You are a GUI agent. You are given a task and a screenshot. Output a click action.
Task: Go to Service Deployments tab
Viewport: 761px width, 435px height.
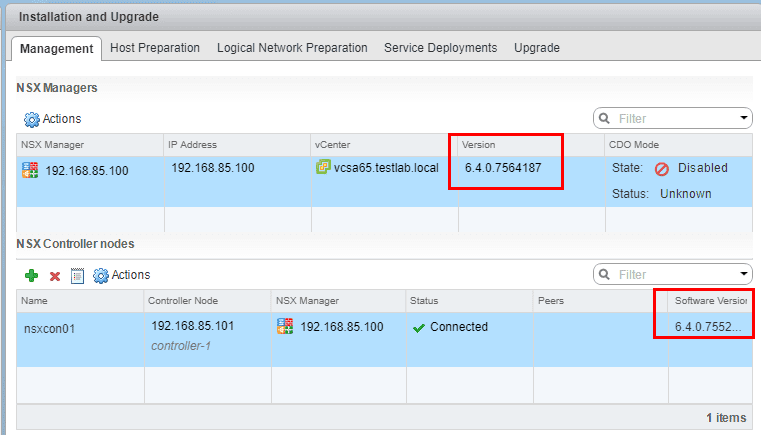pyautogui.click(x=441, y=48)
